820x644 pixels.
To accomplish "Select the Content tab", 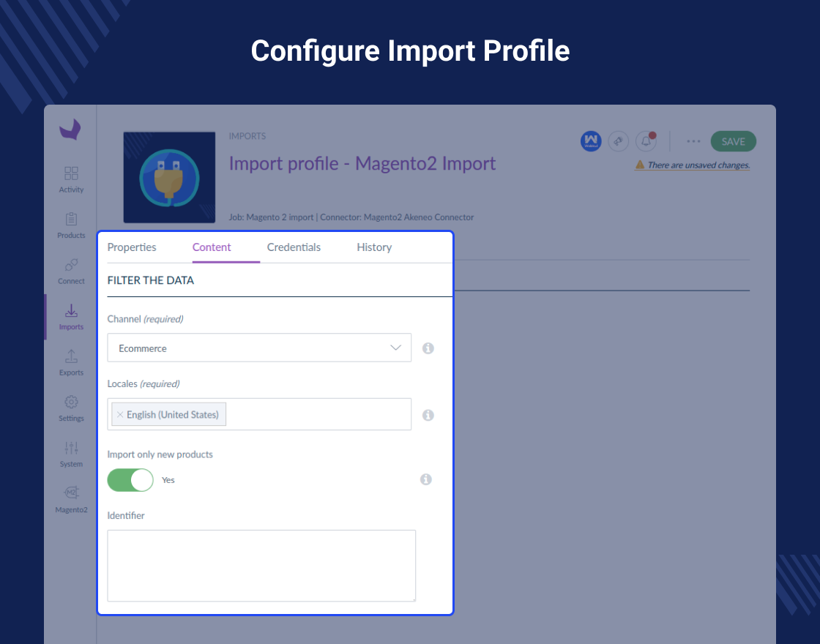I will click(x=212, y=247).
